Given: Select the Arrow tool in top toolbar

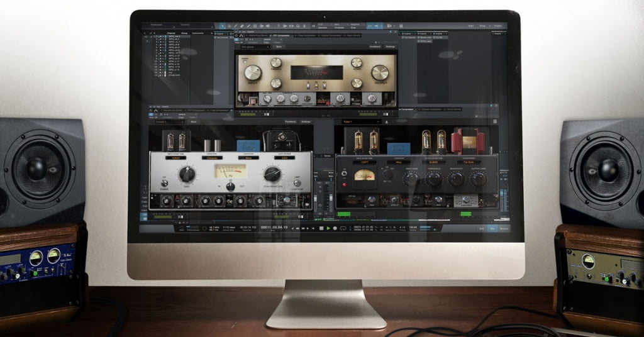Looking at the screenshot, I should (222, 26).
